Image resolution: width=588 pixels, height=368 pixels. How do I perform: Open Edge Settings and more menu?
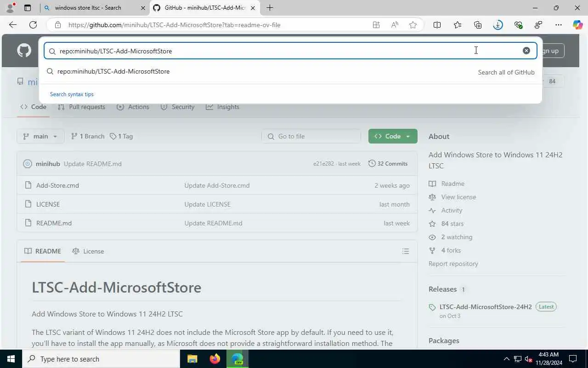pos(559,25)
